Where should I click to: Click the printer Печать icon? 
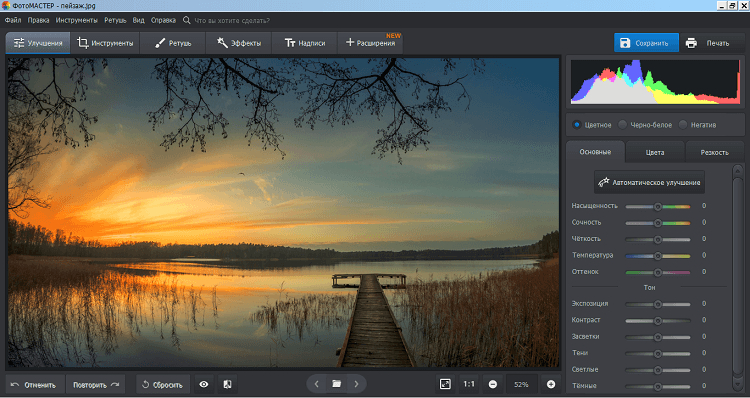(x=691, y=43)
